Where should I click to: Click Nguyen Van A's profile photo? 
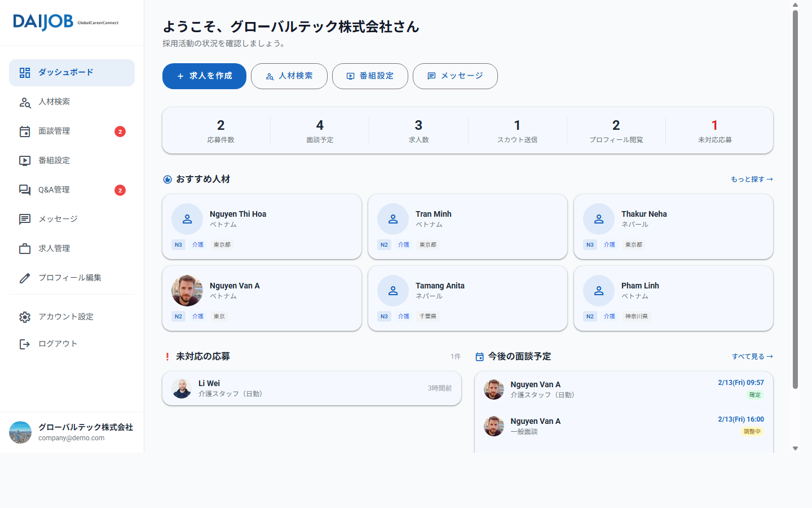point(187,290)
